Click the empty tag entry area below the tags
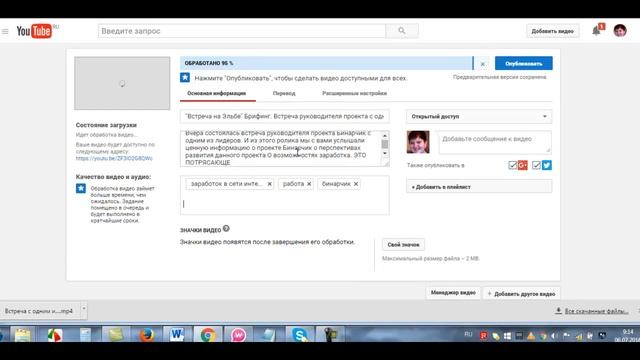Image resolution: width=640 pixels, height=360 pixels. coord(284,204)
